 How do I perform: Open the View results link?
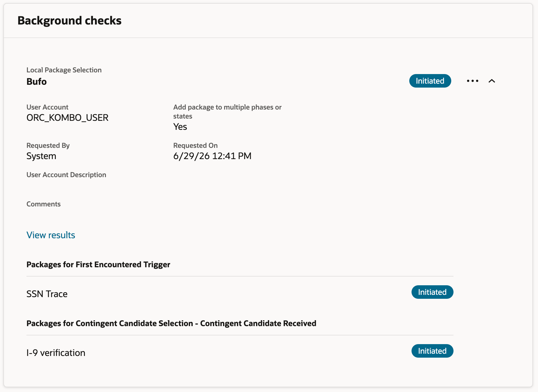[51, 235]
